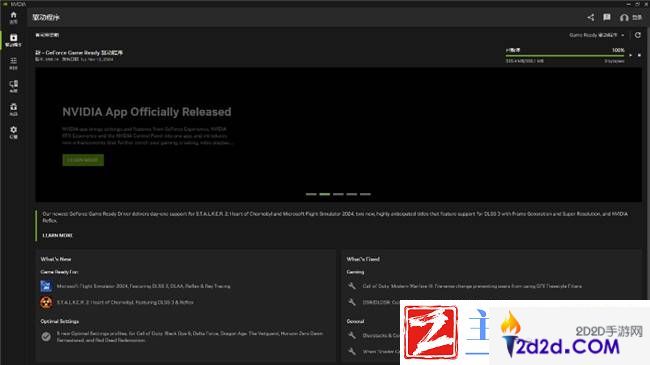The height and width of the screenshot is (365, 650).
Task: Click S.T.A.L.K.E.R. 2 Heart of Chornobyl entry
Action: (x=125, y=302)
